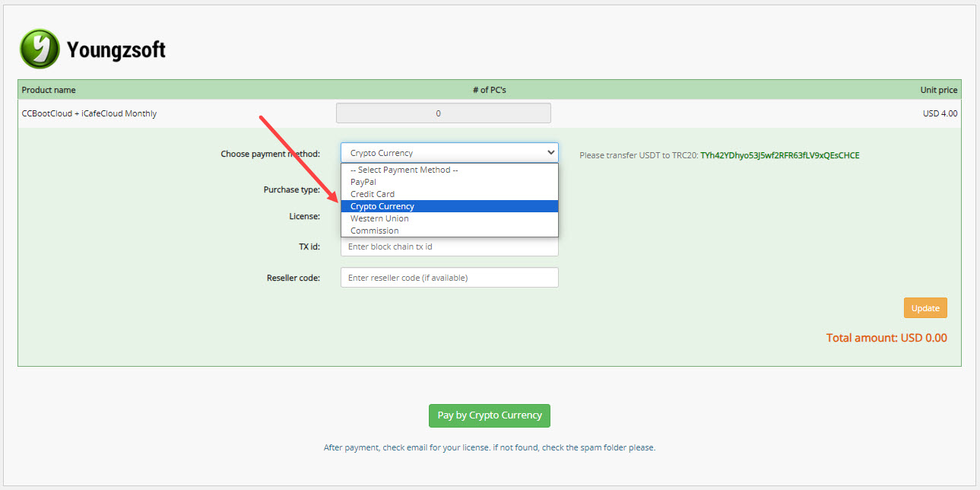
Task: Pick Credit Card as payment method
Action: click(372, 194)
